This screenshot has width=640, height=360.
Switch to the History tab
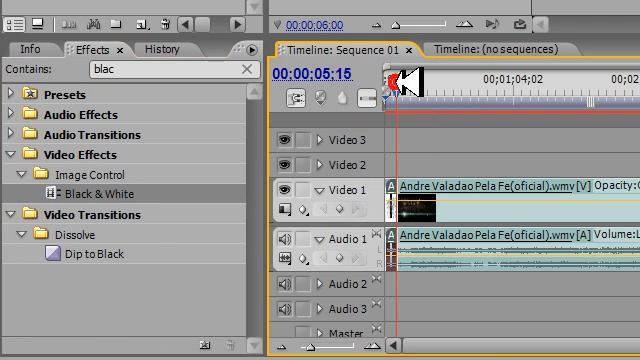pos(162,49)
